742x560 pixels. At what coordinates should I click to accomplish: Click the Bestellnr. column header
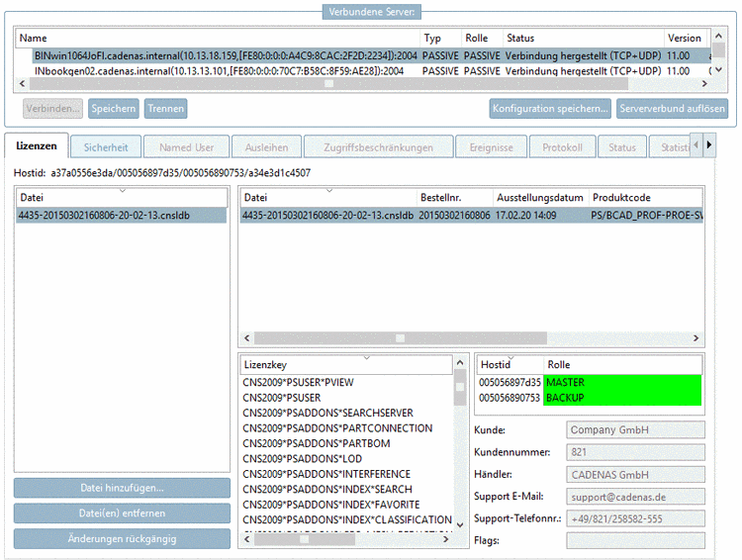click(454, 198)
